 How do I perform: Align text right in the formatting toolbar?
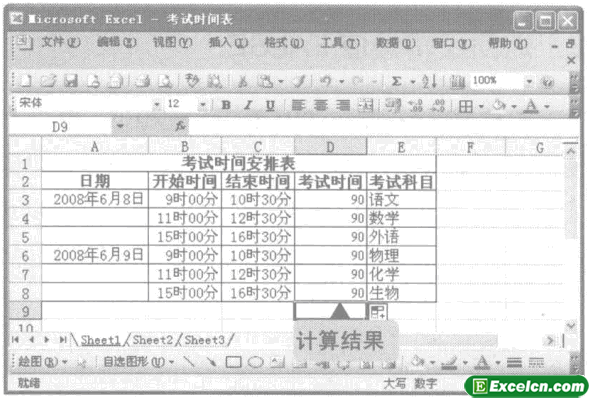(343, 106)
